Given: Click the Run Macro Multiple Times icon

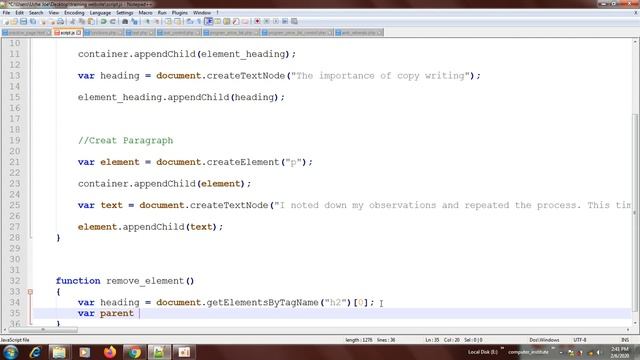Looking at the screenshot, I should pyautogui.click(x=285, y=21).
